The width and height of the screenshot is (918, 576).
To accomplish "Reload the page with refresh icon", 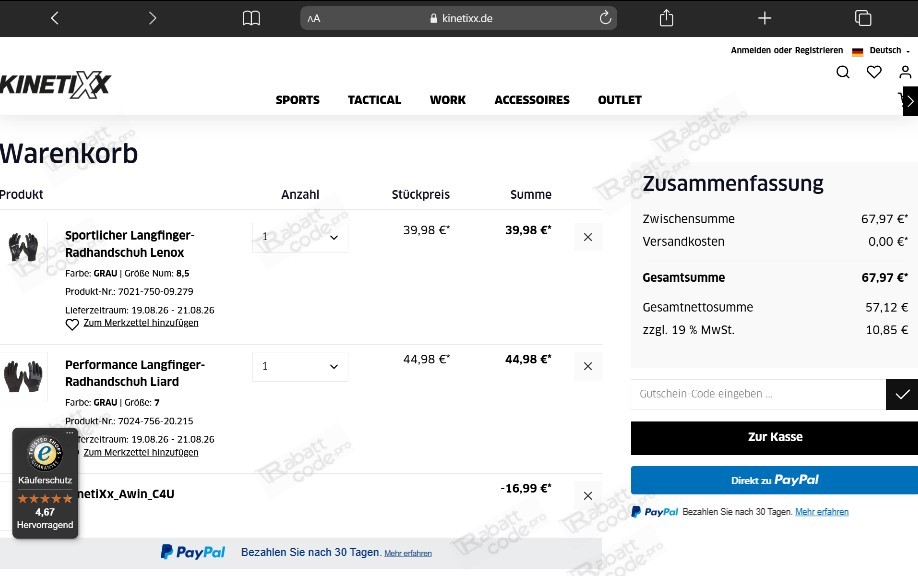I will (x=605, y=18).
